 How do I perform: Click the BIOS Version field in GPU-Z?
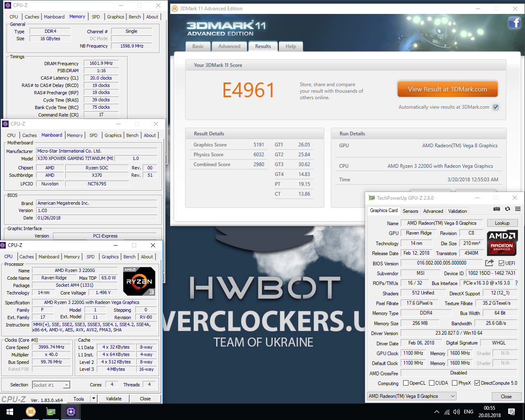(x=442, y=263)
